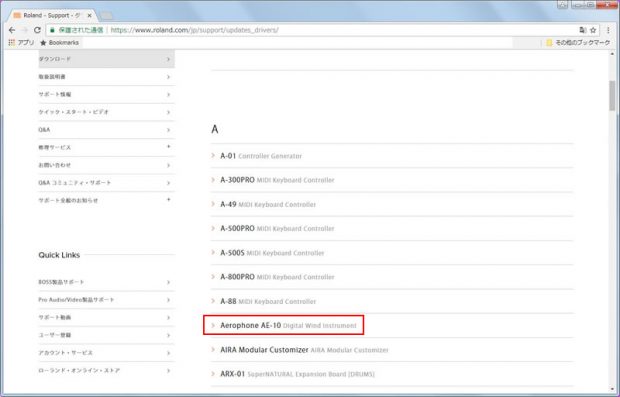
Task: Open ARX-01 SuperNATURAL Expansion Board
Action: point(297,374)
